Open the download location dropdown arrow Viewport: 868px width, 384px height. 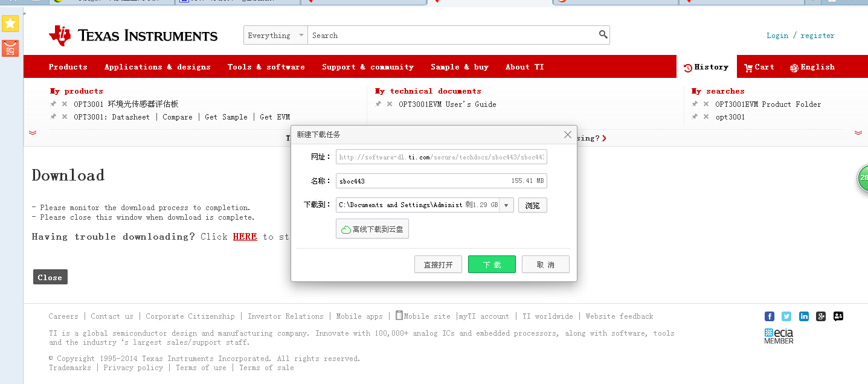coord(507,205)
